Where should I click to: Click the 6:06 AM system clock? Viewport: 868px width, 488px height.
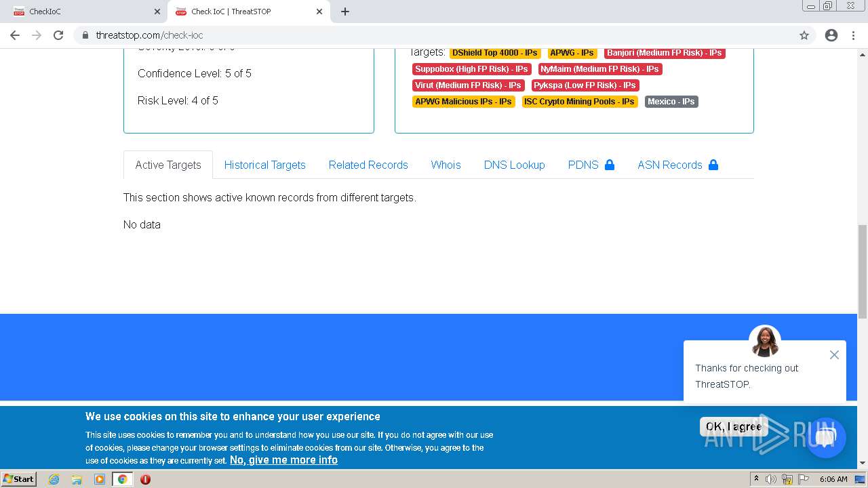(833, 479)
